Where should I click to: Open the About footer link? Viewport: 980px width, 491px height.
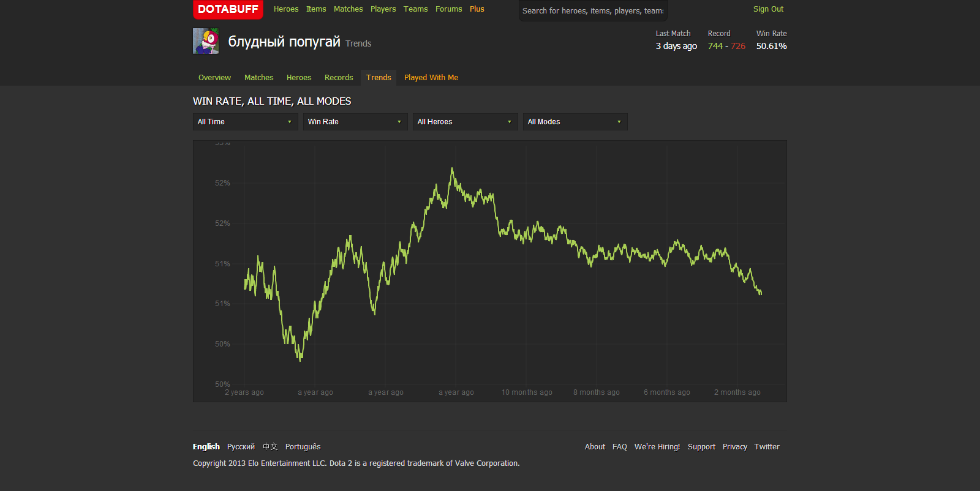[x=595, y=447]
